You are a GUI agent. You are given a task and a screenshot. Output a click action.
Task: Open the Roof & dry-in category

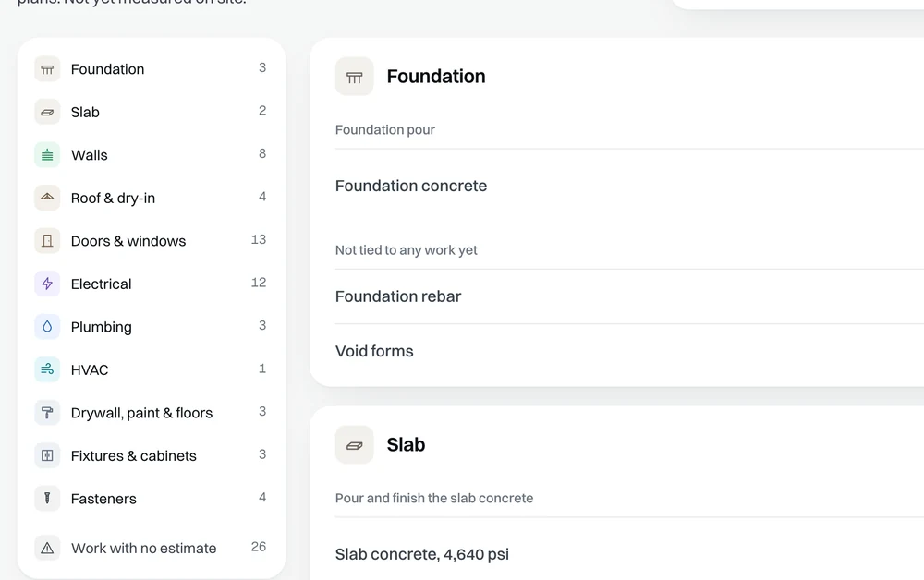[152, 198]
